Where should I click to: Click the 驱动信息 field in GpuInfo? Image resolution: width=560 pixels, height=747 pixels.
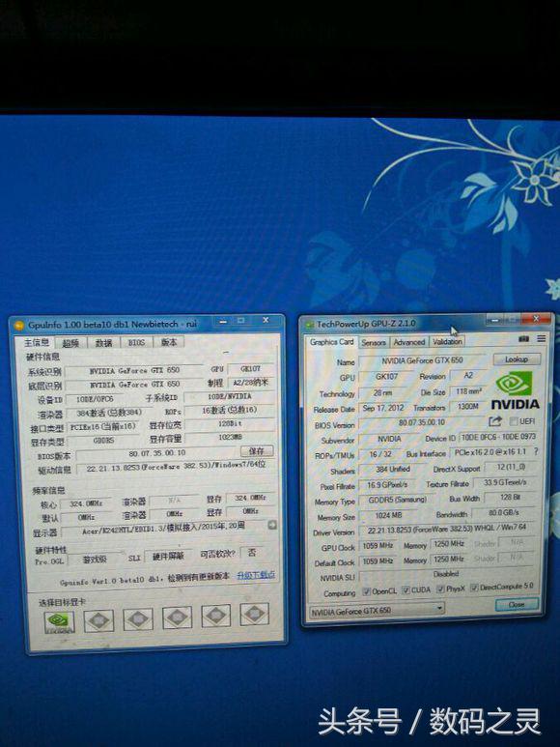click(176, 467)
